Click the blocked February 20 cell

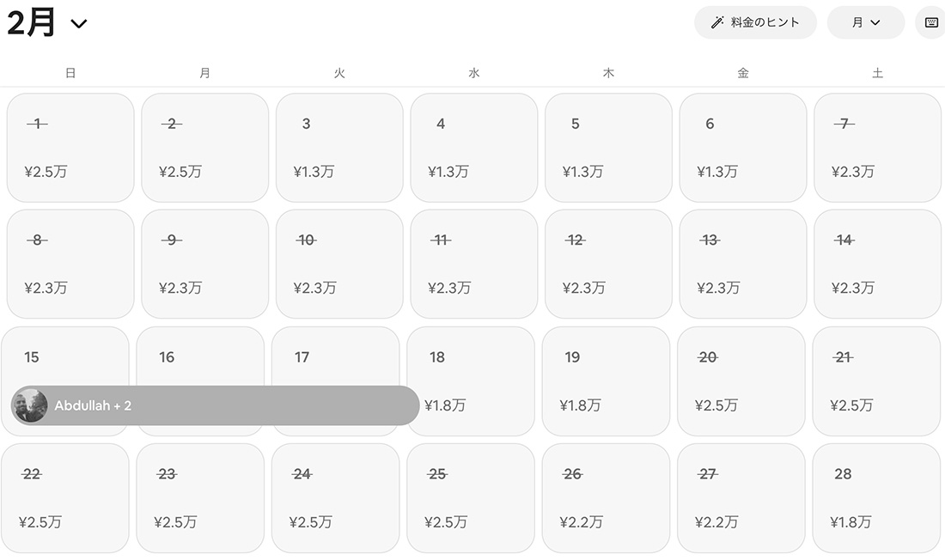[741, 380]
